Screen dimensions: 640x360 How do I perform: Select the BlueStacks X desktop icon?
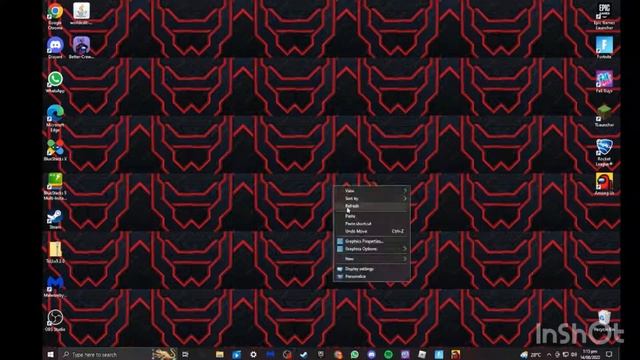55,150
